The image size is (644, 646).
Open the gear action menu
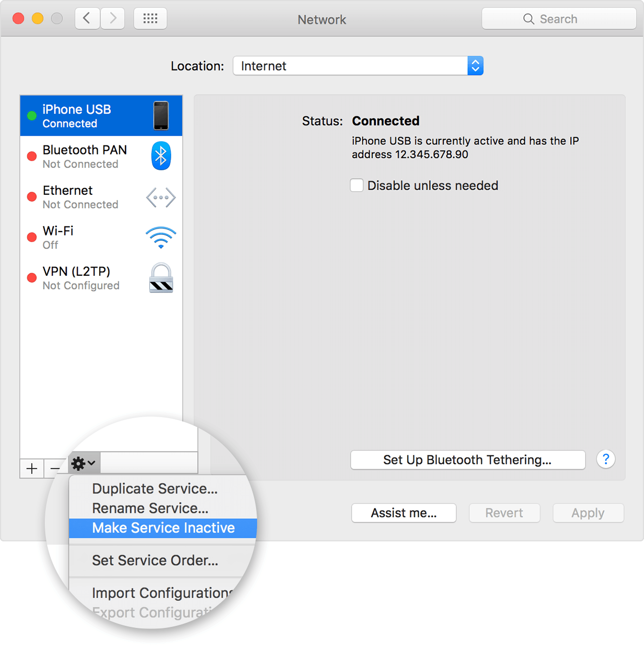pyautogui.click(x=84, y=463)
